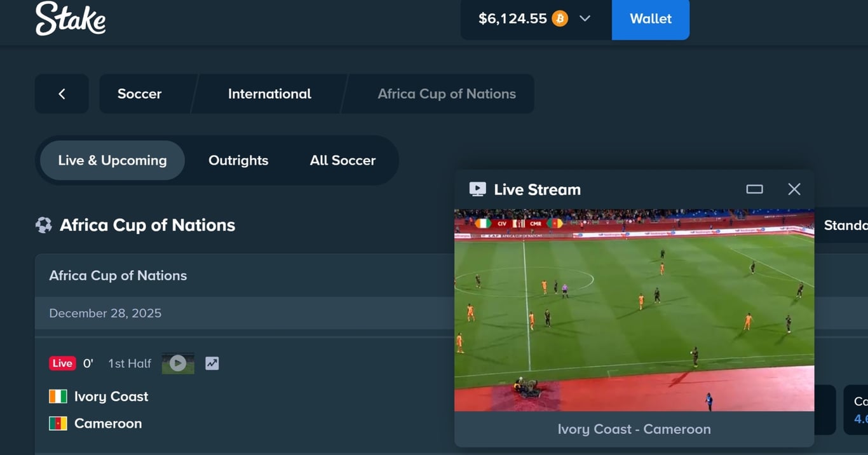Click the Africa Cup of Nations breadcrumb
This screenshot has width=868, height=455.
(x=447, y=94)
